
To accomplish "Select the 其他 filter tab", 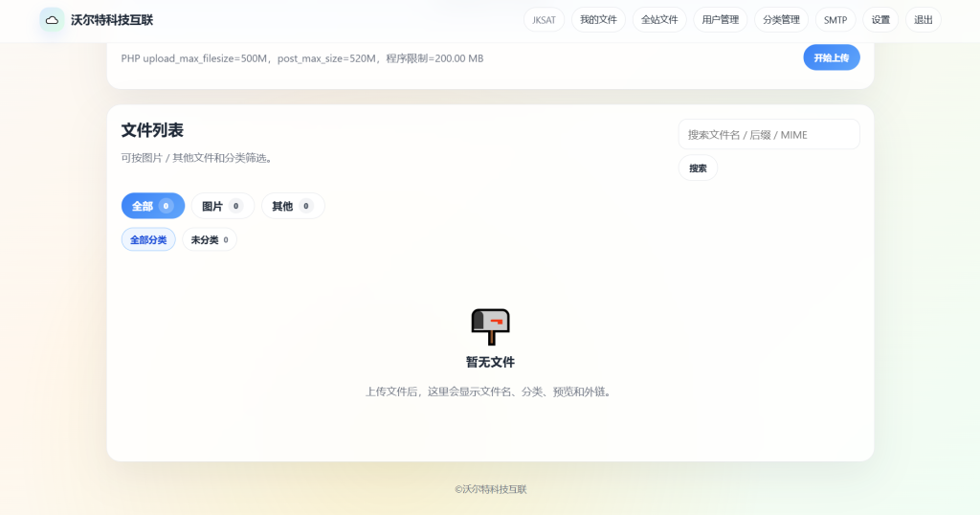I will click(x=293, y=206).
